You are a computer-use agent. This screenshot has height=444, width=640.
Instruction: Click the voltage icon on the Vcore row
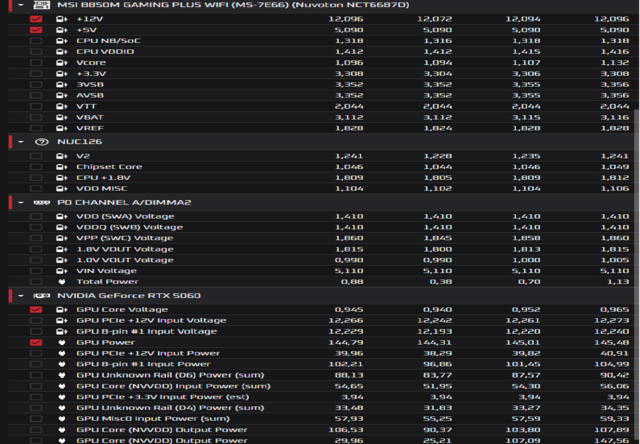(x=62, y=62)
